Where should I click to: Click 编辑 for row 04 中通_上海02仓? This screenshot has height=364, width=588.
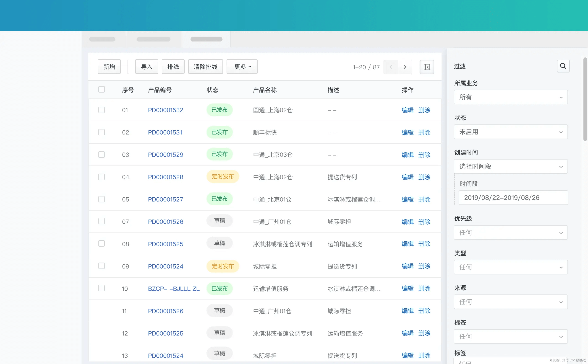(408, 177)
